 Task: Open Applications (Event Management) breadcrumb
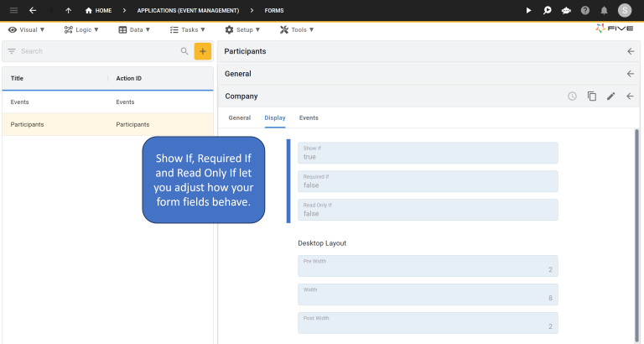(188, 10)
